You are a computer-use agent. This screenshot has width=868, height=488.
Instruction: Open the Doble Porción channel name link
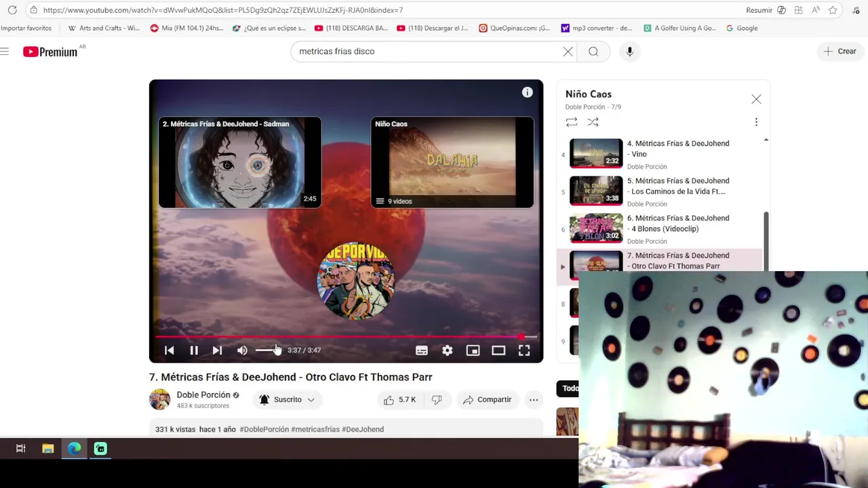(203, 395)
